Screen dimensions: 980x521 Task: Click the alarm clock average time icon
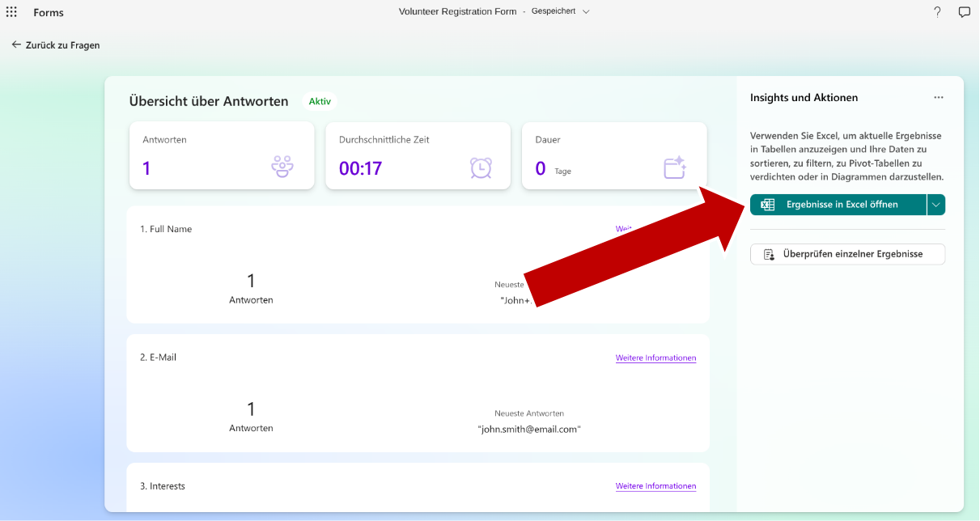pyautogui.click(x=481, y=167)
